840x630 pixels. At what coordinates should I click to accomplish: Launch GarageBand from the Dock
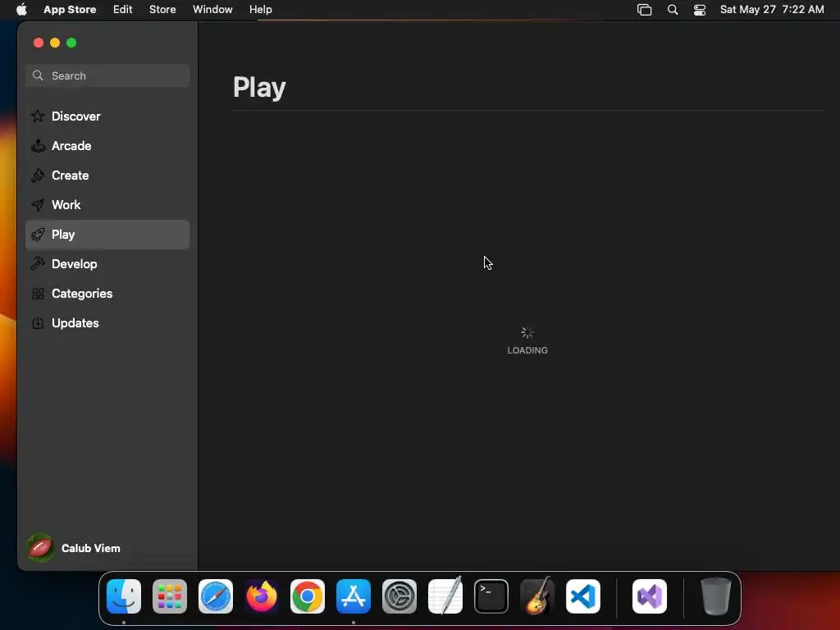pos(537,596)
